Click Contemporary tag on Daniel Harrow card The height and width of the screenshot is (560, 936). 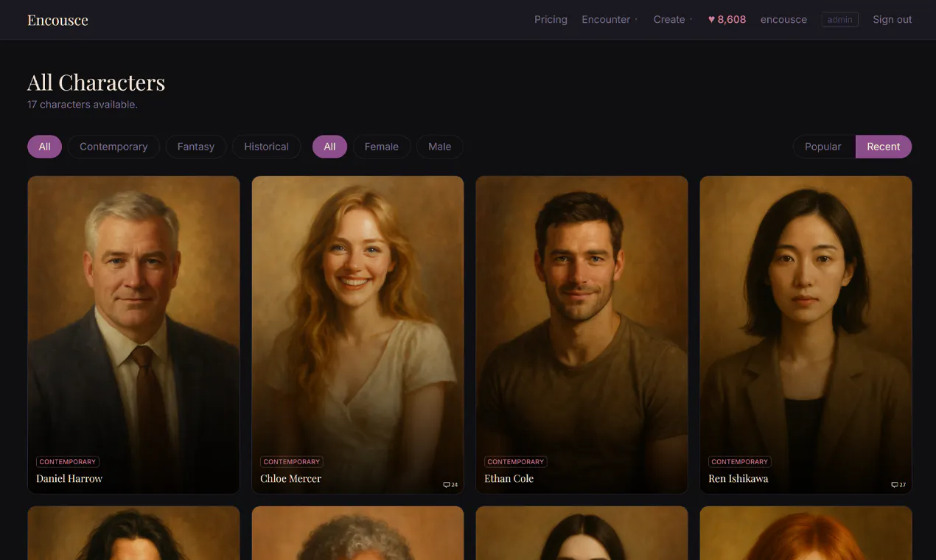click(x=68, y=462)
